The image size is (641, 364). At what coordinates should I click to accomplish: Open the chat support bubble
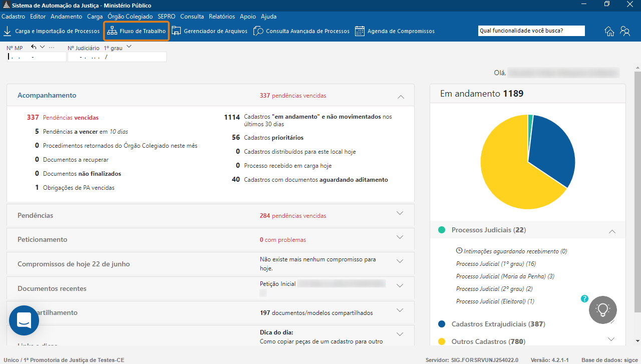click(x=24, y=320)
